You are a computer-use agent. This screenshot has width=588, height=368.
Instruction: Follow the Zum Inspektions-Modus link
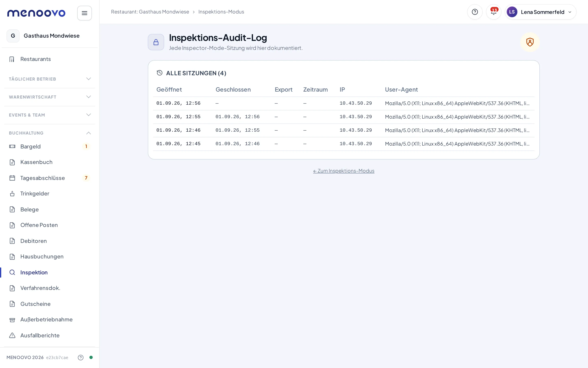click(344, 171)
